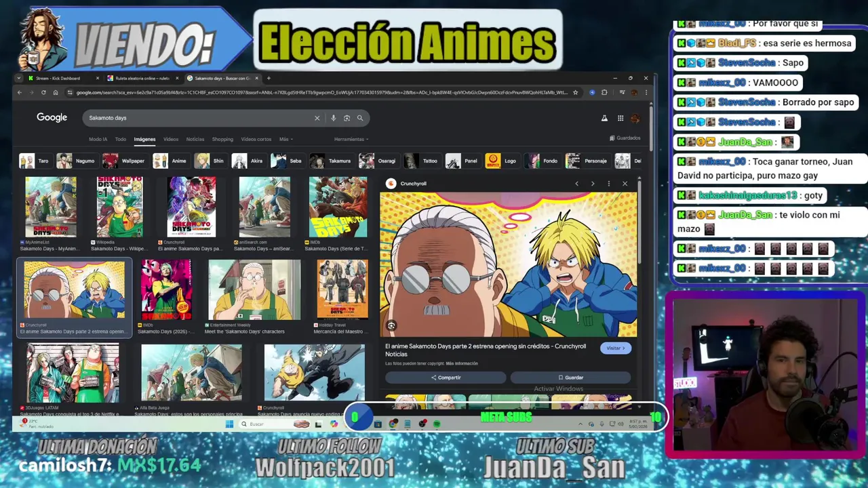Open the Google apps grid
Image resolution: width=868 pixels, height=488 pixels.
[620, 118]
